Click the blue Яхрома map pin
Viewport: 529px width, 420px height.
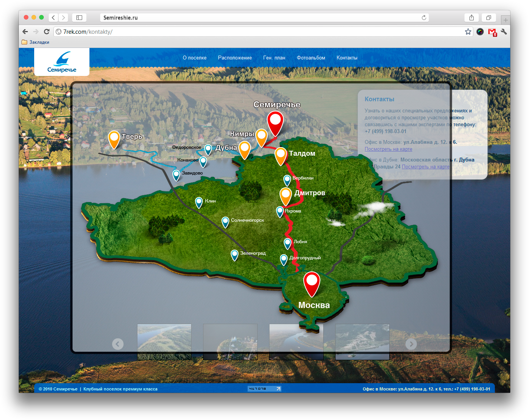[x=280, y=211]
